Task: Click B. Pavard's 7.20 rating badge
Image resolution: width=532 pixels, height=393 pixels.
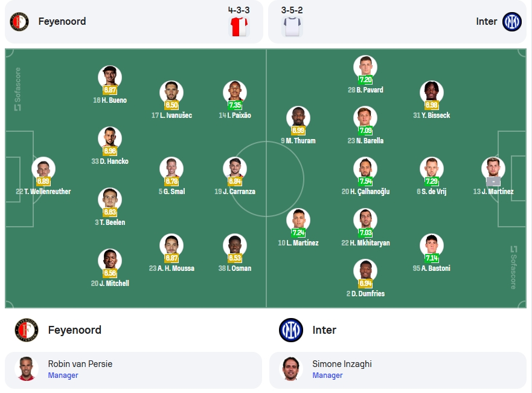Action: pyautogui.click(x=365, y=80)
